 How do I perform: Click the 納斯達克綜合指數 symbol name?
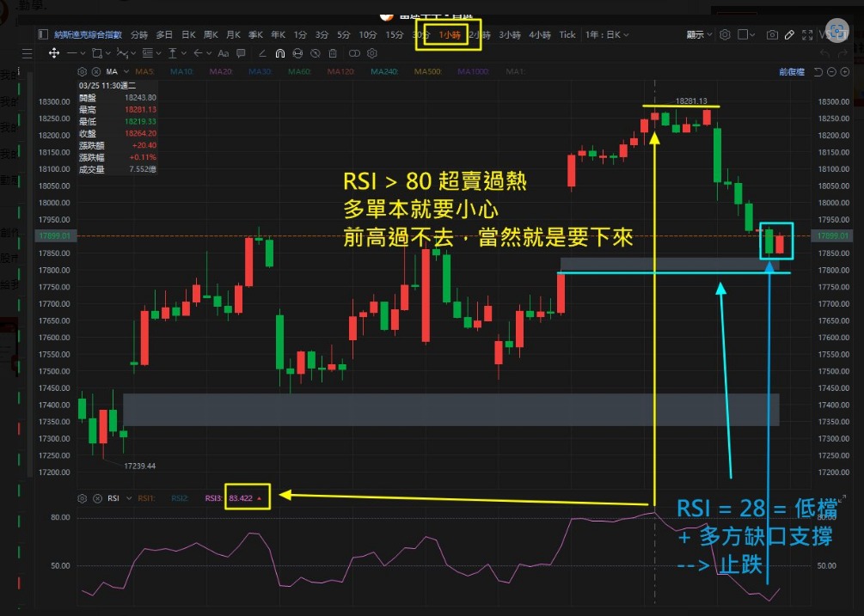tap(89, 34)
